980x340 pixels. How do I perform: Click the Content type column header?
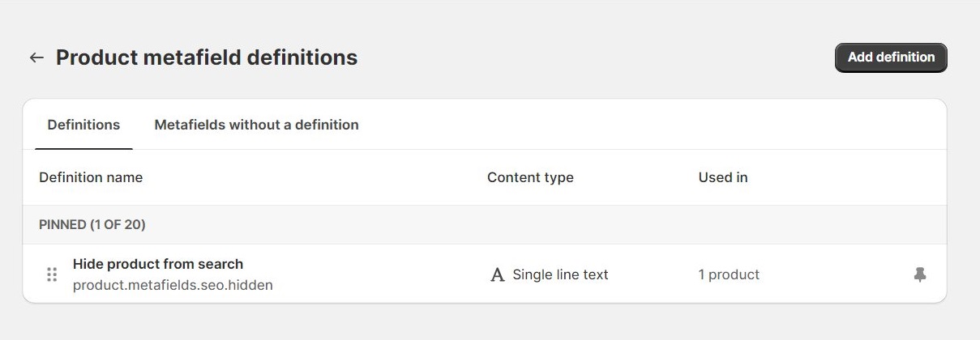click(x=530, y=177)
